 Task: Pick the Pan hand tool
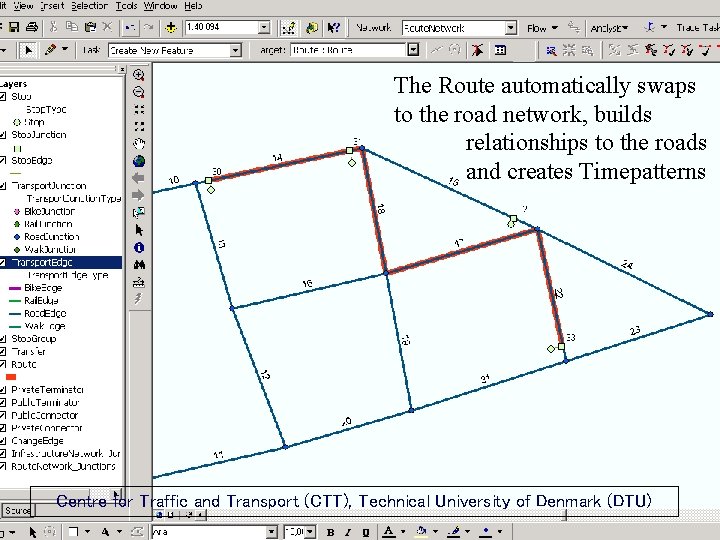[x=139, y=144]
